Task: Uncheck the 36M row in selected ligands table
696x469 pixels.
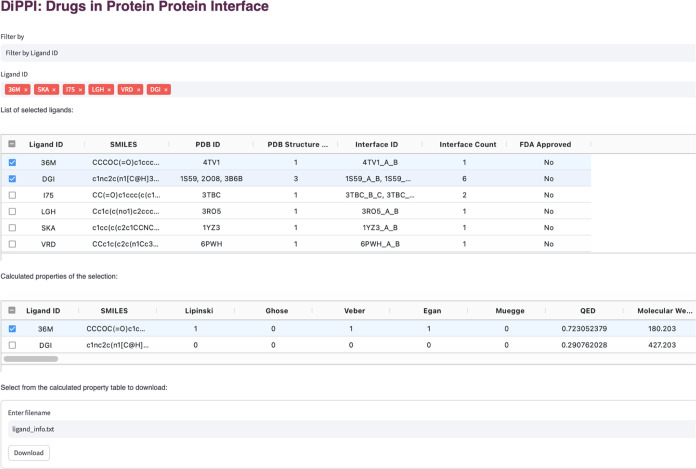Action: point(12,162)
